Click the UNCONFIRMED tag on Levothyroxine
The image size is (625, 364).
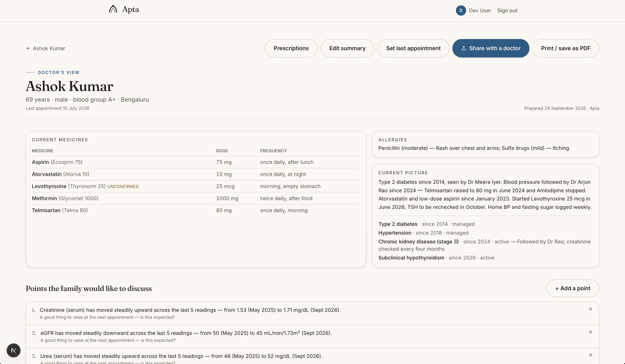click(123, 187)
